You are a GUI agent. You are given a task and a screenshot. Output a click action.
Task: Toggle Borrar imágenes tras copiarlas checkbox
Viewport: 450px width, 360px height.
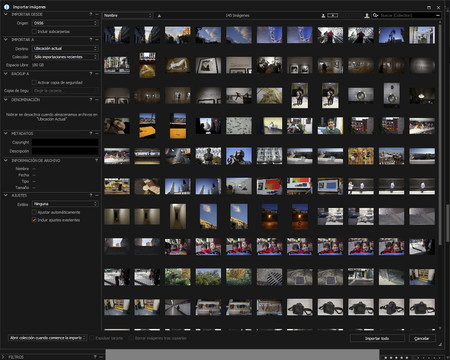pos(131,338)
